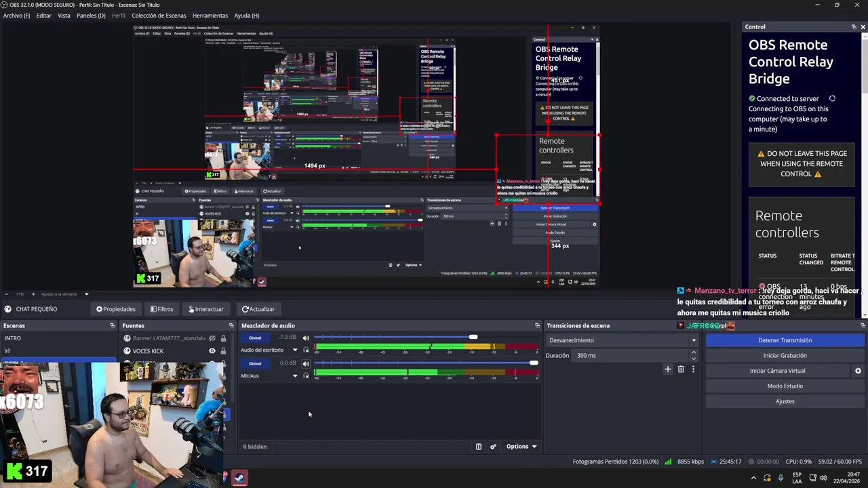Click the sync tray icon with orange dot
Viewport: 868px width, 488px height.
(x=767, y=478)
